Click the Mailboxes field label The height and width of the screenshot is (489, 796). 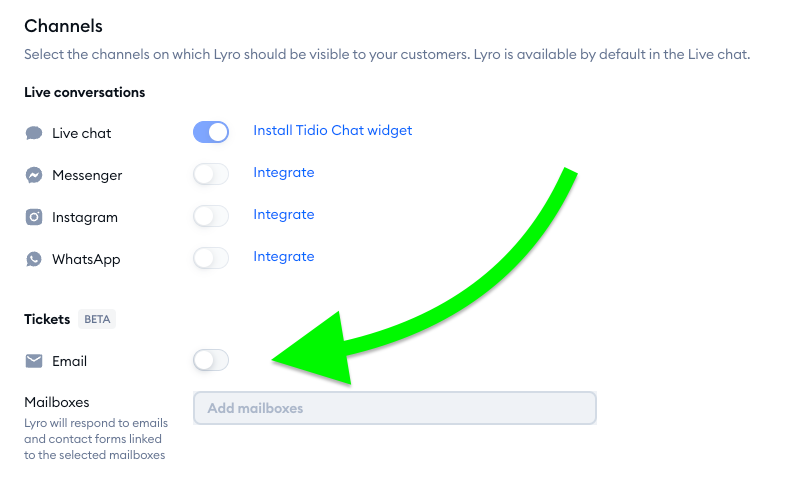57,402
